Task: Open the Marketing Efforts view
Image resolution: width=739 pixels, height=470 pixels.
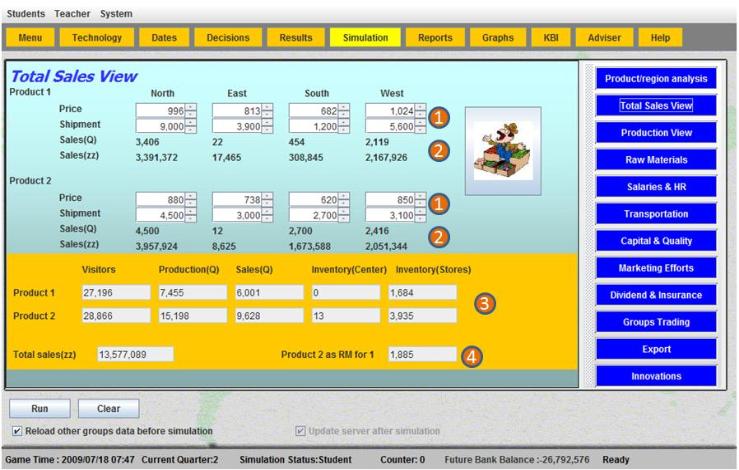Action: [x=657, y=268]
